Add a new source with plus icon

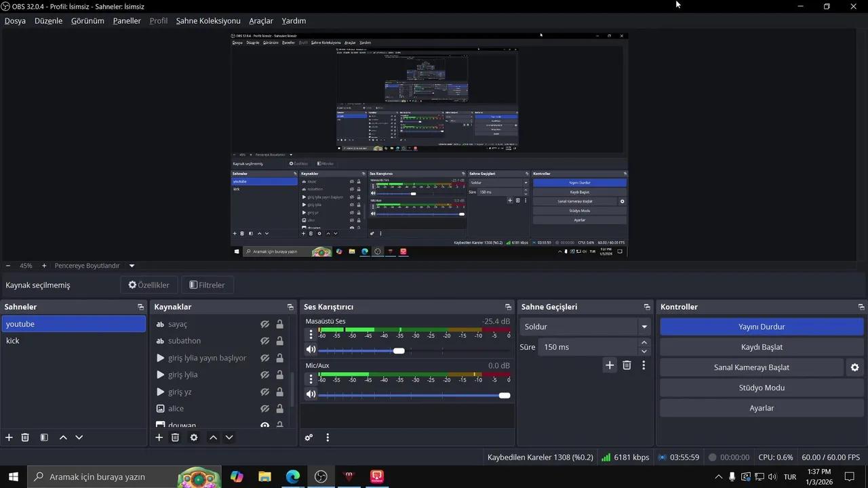159,438
